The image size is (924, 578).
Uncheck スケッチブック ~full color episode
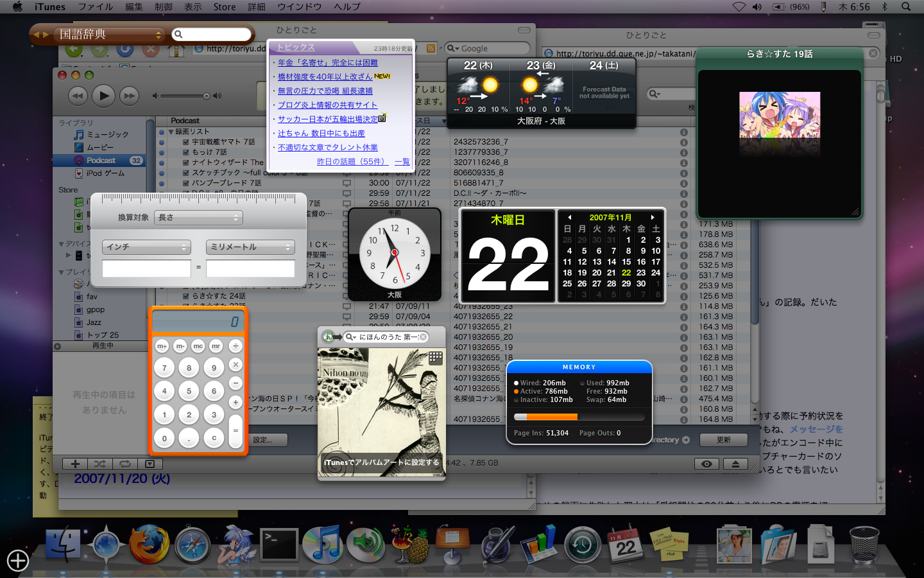(x=185, y=173)
